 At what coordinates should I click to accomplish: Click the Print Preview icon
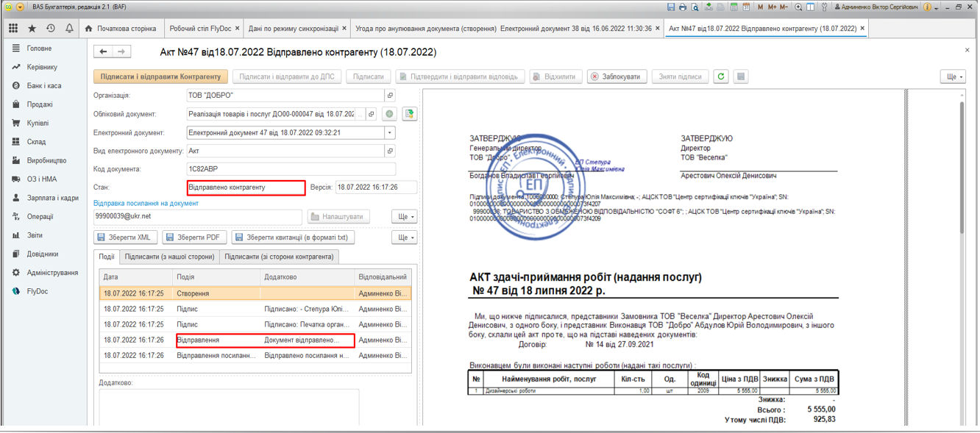pos(695,7)
